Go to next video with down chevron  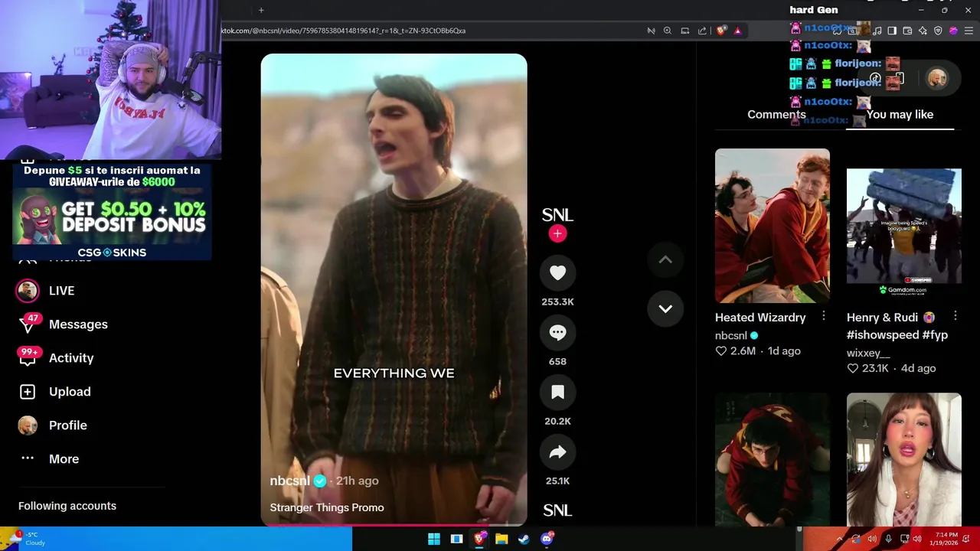[x=665, y=308]
